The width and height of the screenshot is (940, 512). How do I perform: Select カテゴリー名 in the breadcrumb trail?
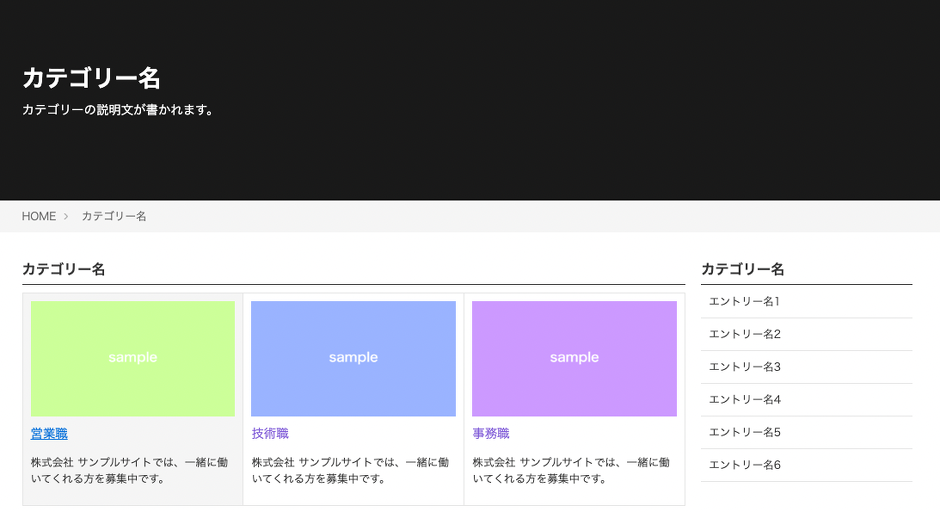[x=114, y=216]
